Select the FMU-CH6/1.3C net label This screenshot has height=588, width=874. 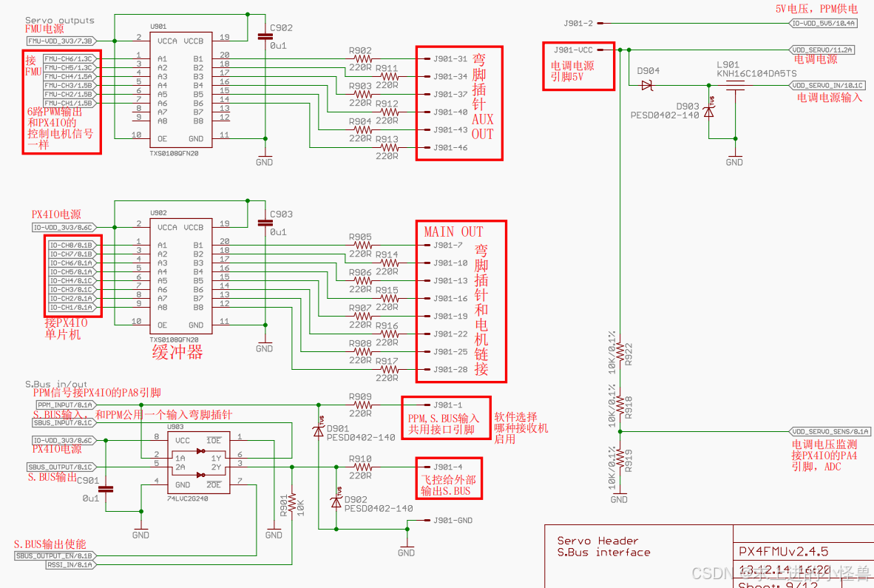pos(70,58)
